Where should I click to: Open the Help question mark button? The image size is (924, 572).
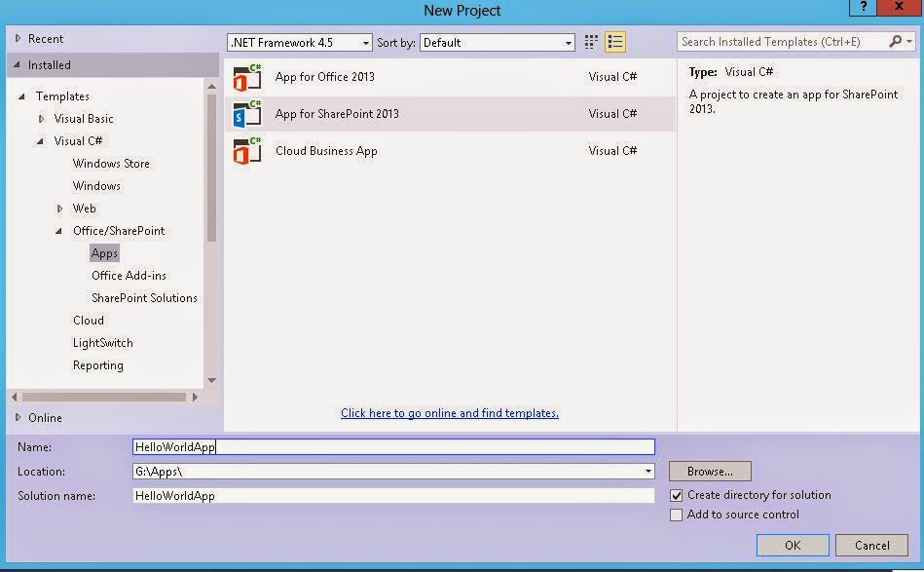(864, 7)
